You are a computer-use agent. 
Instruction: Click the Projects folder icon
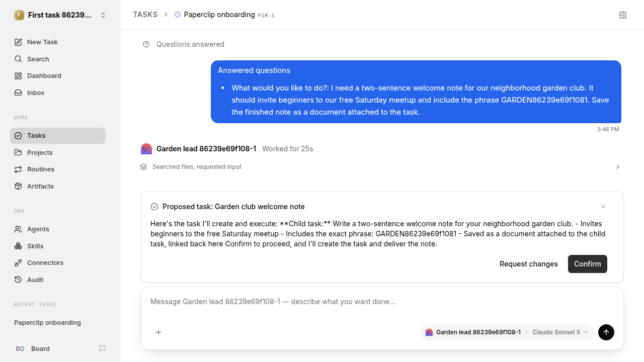18,152
